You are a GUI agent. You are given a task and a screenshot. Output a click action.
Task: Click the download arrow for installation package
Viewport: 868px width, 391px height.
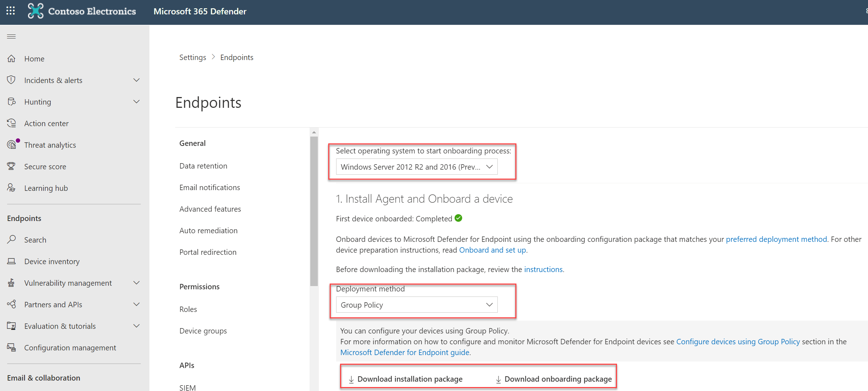pos(351,379)
